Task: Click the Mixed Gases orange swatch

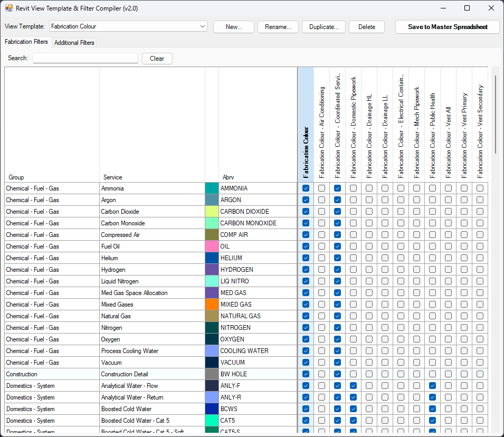Action: [x=212, y=304]
